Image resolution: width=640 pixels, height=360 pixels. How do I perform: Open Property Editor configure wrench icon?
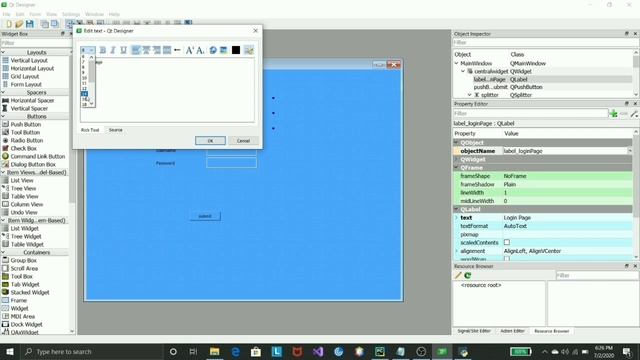point(634,114)
